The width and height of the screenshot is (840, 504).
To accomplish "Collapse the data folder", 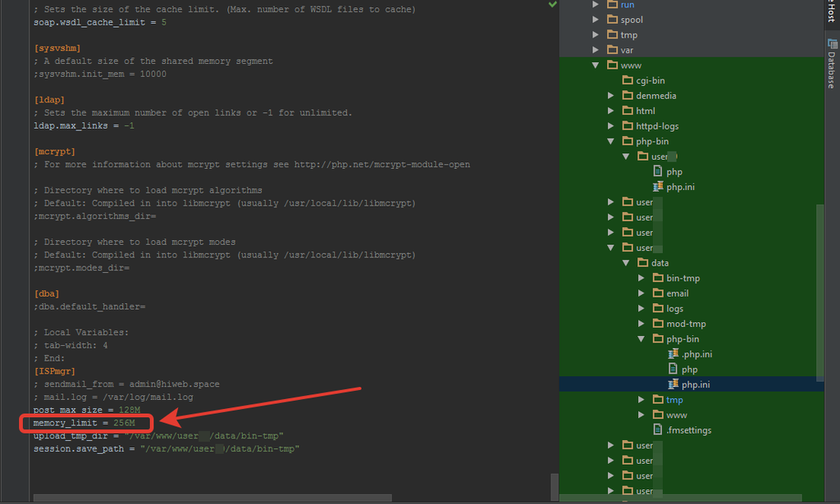I will click(x=626, y=263).
